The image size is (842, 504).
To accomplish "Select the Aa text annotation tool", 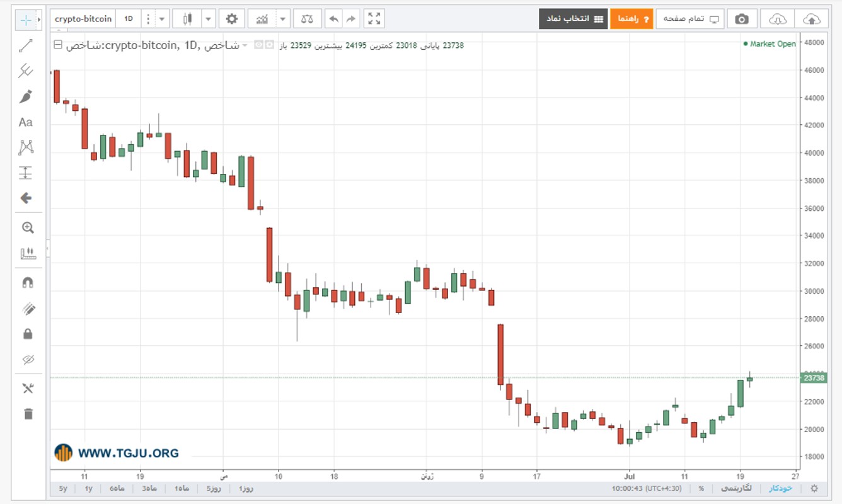I will pos(26,122).
